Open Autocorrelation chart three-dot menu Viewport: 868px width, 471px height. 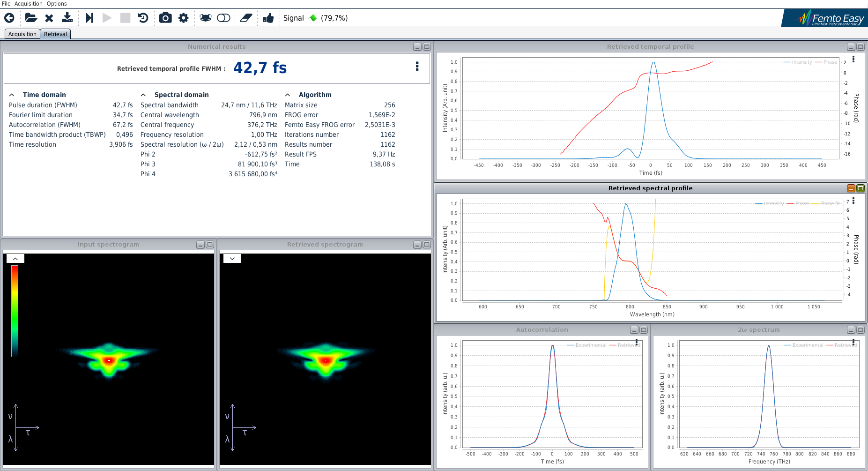coord(637,342)
